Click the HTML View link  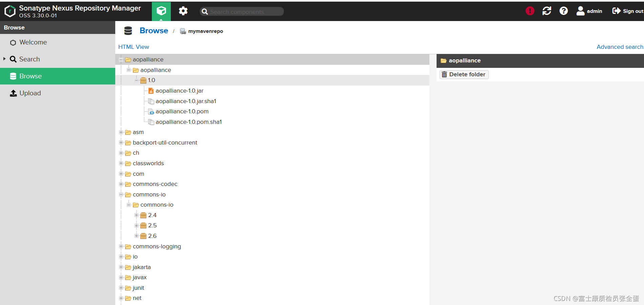(x=134, y=47)
